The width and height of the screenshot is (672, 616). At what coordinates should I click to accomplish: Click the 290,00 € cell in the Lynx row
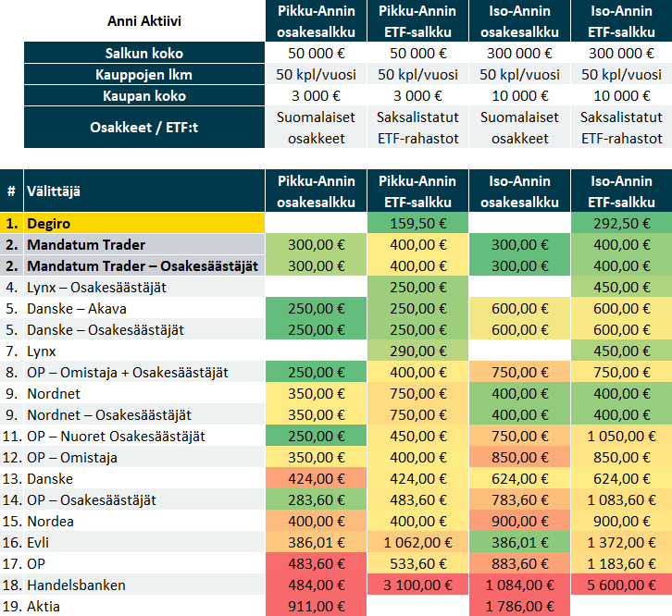[x=417, y=351]
